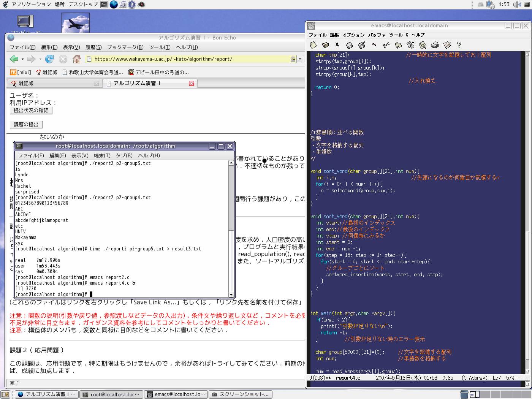Open help launcher icon in top panel
The image size is (532, 399).
coord(132,5)
